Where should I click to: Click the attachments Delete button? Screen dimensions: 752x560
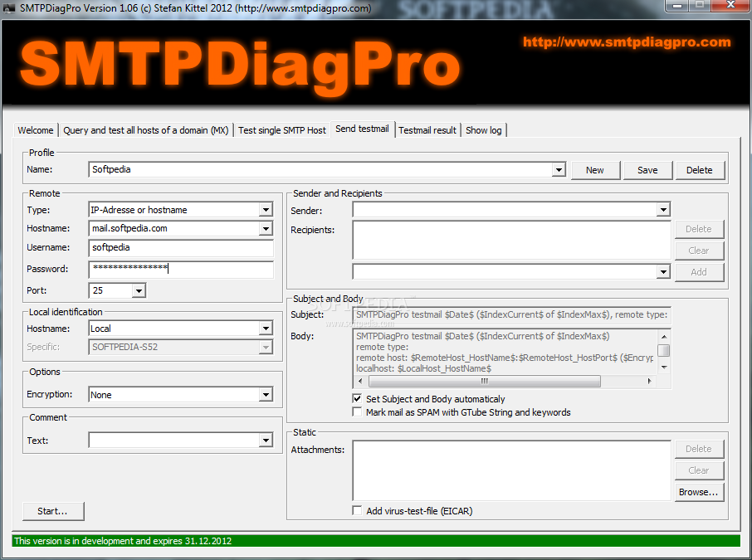point(699,450)
